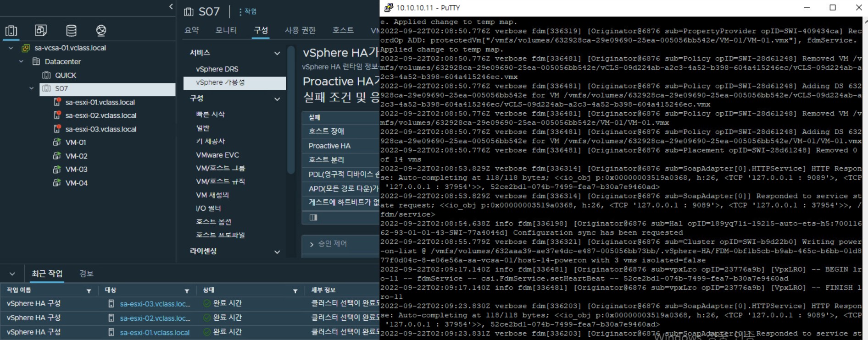Click the vCenter server icon for sa-vcsa-01
Viewport: 868px width, 340px height.
(26, 48)
